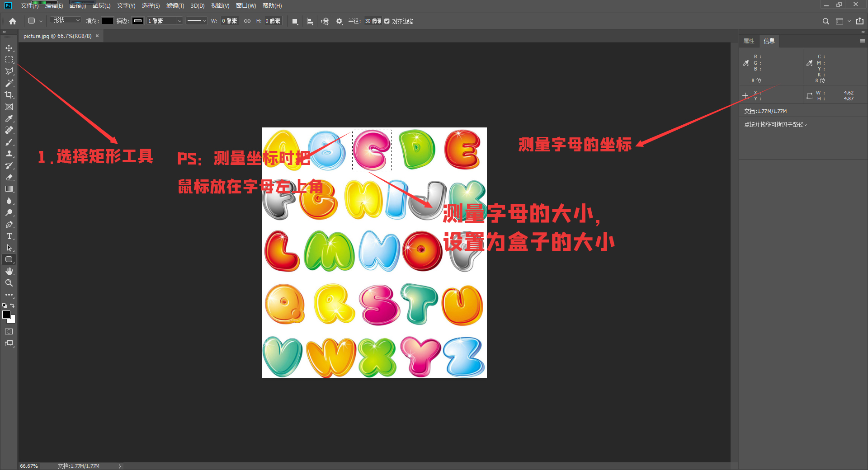This screenshot has width=868, height=470.
Task: Open the stroke width dropdown
Action: pos(179,21)
